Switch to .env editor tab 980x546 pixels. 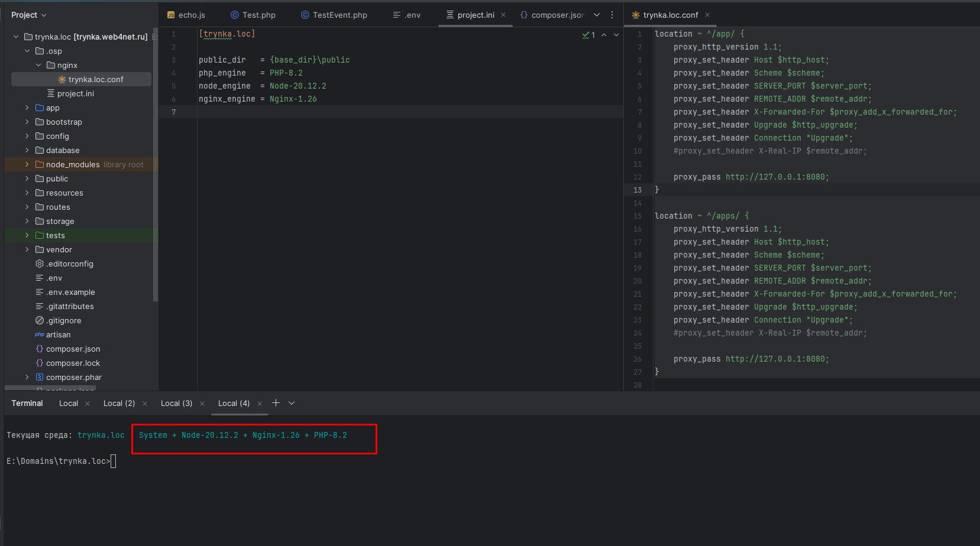pyautogui.click(x=407, y=15)
